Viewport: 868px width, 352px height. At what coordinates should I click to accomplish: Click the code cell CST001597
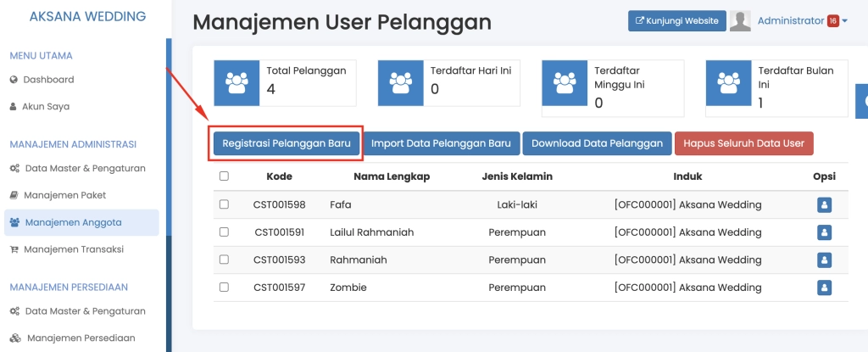coord(280,288)
